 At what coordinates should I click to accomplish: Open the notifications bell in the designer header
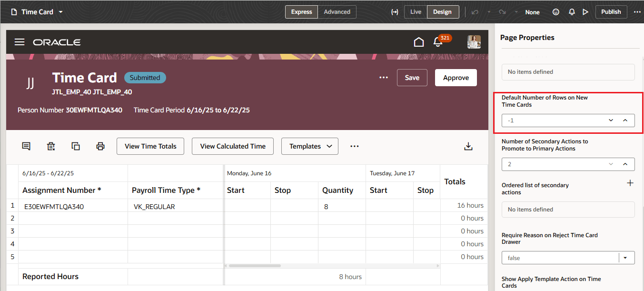pyautogui.click(x=571, y=11)
